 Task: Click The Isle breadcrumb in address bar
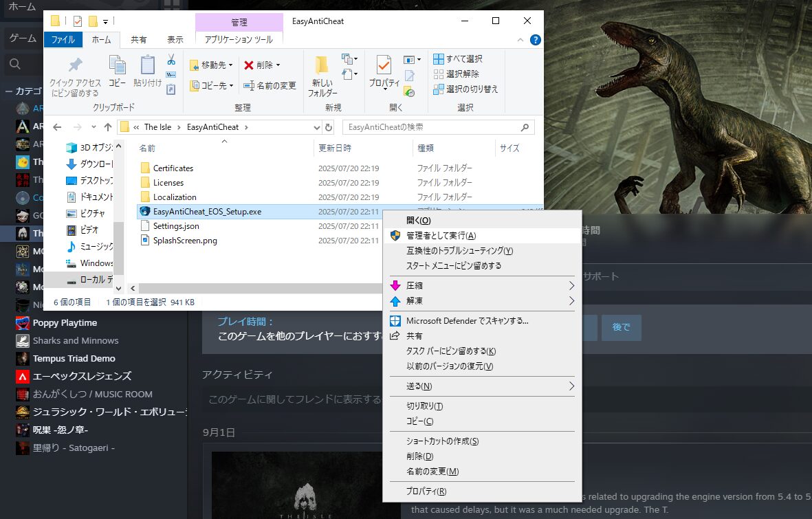click(x=158, y=127)
